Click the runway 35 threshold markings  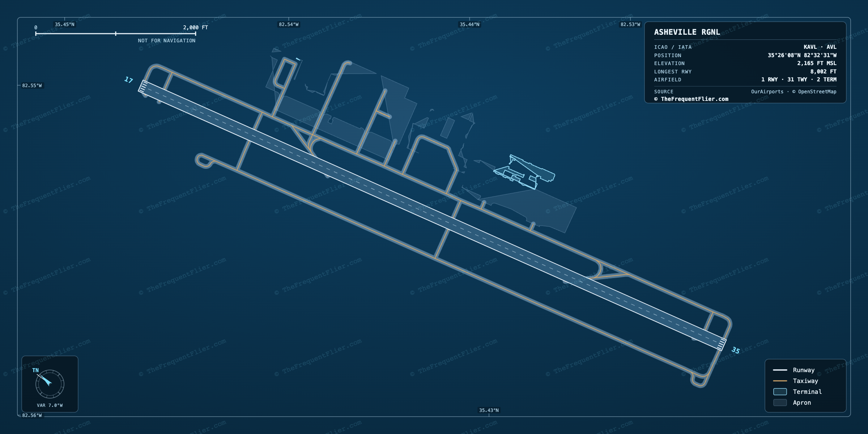722,344
